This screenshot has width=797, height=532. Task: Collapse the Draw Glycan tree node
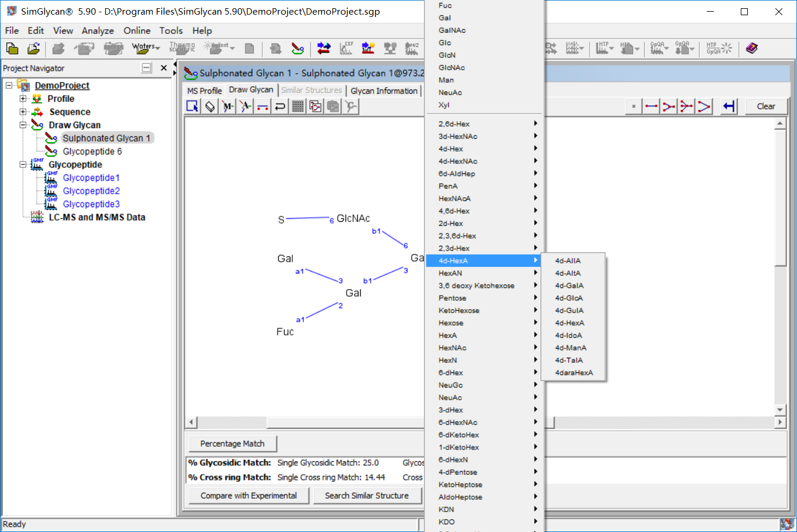(23, 125)
